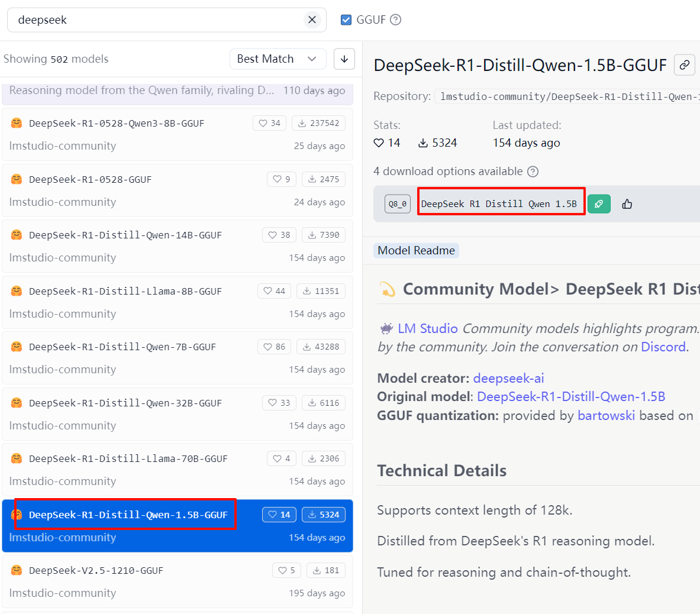Screen dimensions: 700x614
Task: Select DeepSeek-R1-0528-Qwen3-8B-GGUF in the model list
Action: point(178,134)
